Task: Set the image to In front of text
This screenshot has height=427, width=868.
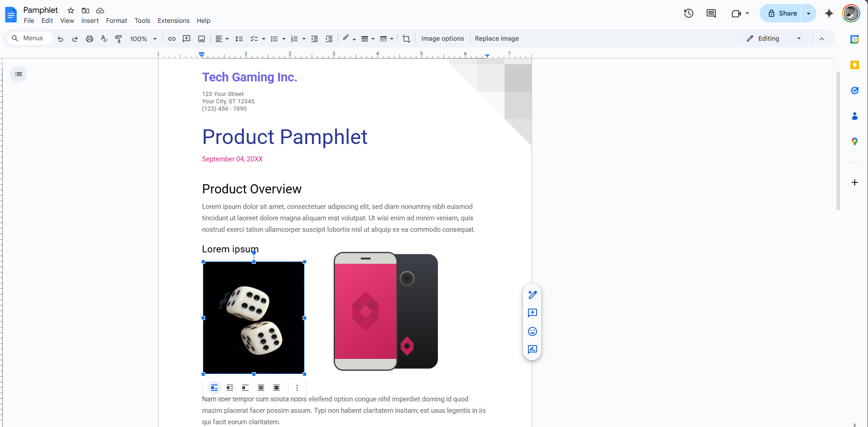Action: [x=276, y=387]
